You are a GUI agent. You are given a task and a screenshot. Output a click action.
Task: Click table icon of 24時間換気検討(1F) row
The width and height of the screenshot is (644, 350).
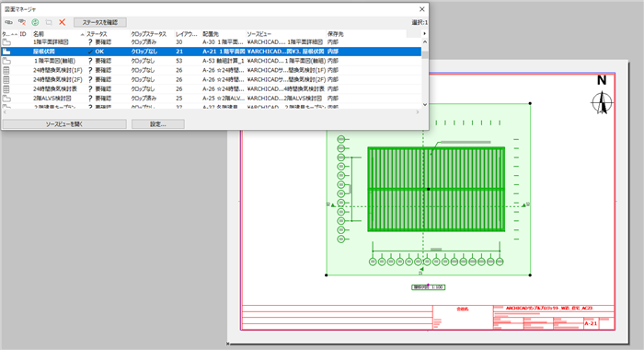click(6, 70)
